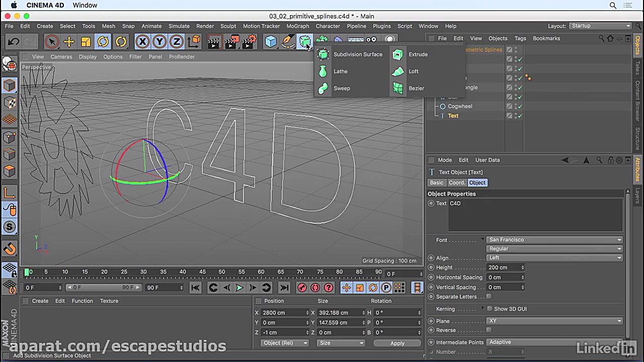Activate the Move tool in toolbar

[69, 42]
